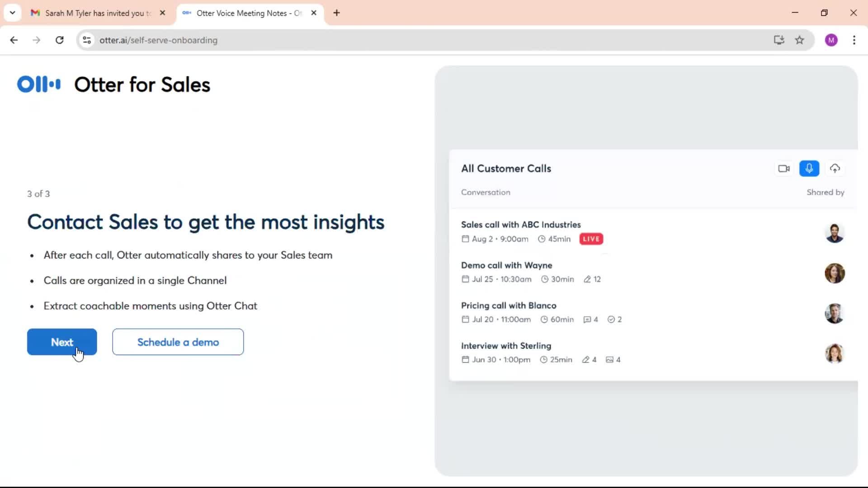Viewport: 868px width, 488px height.
Task: Close the Gmail tab
Action: tap(163, 13)
